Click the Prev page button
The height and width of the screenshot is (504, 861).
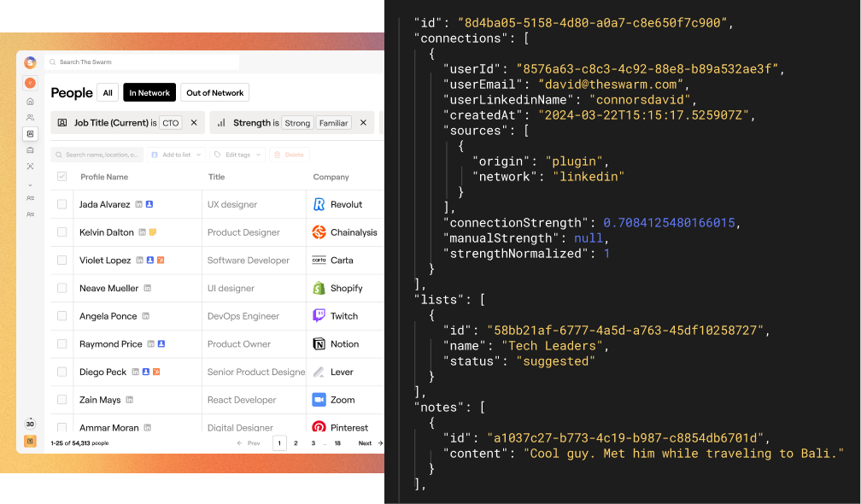click(x=249, y=443)
